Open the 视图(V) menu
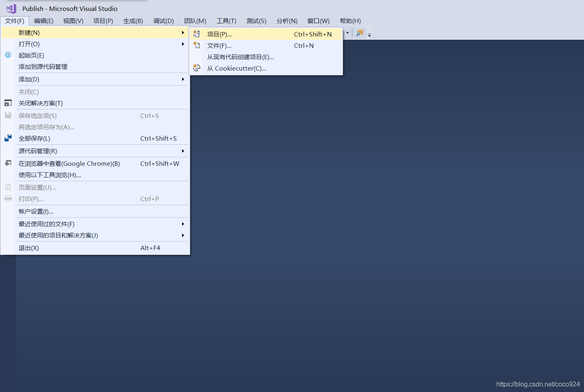This screenshot has height=392, width=584. tap(73, 21)
